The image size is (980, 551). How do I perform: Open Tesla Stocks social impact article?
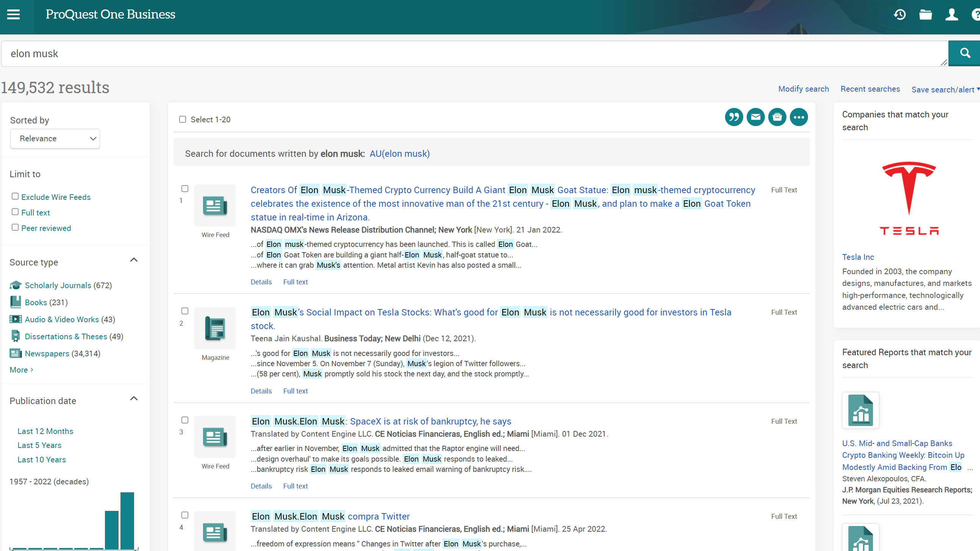491,319
